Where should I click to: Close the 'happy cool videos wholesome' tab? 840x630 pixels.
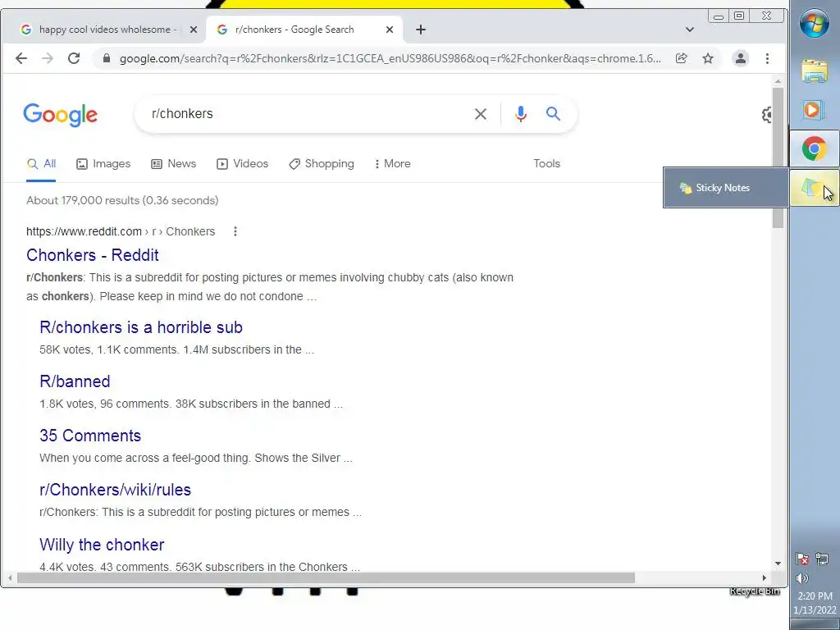coord(194,30)
